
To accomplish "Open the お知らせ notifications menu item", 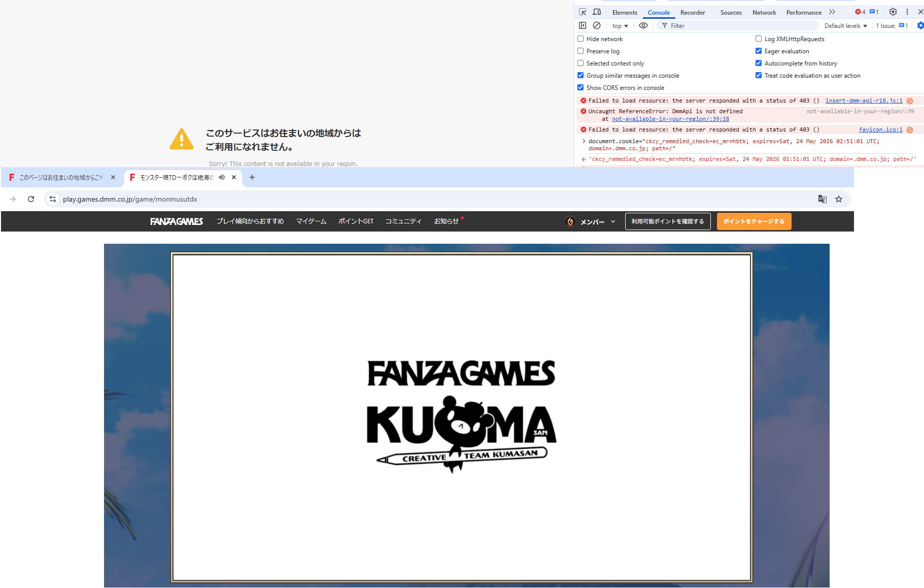I will coord(447,221).
